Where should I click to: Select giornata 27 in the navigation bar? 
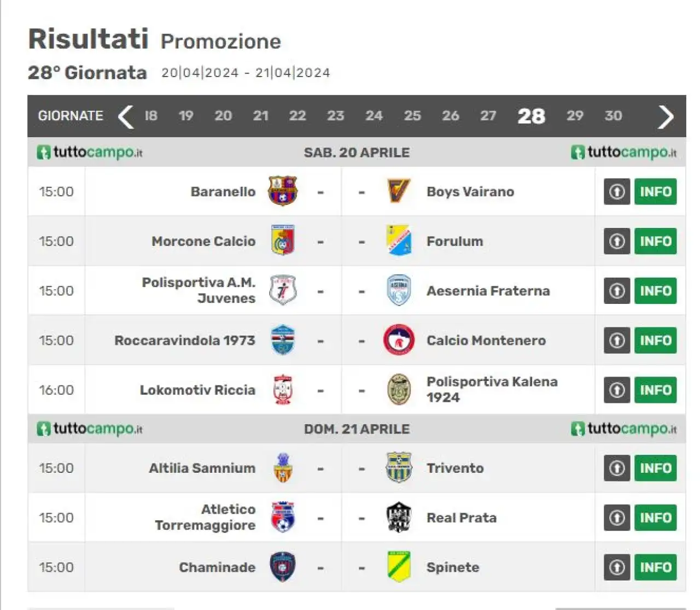(488, 115)
